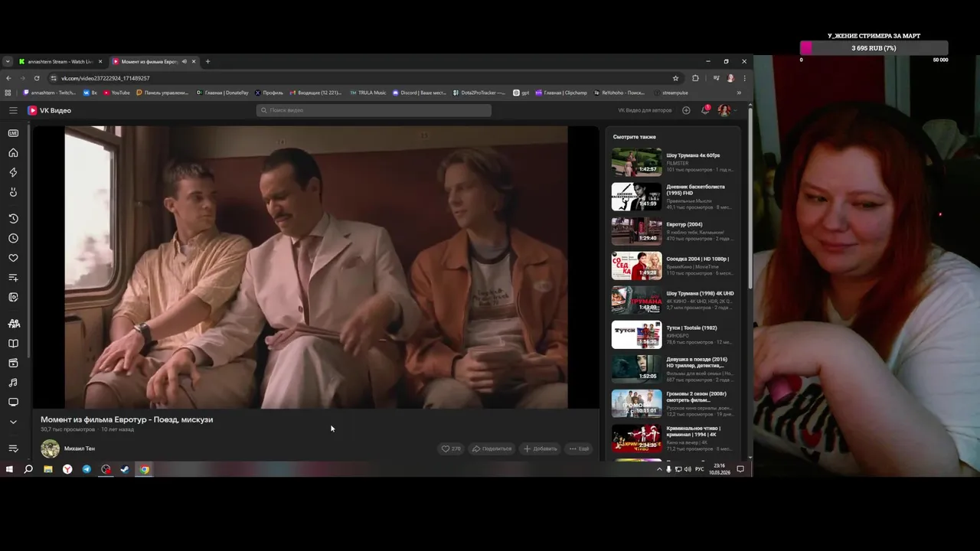Click the Евротур video player
Viewport: 980px width, 551px height.
(x=315, y=267)
